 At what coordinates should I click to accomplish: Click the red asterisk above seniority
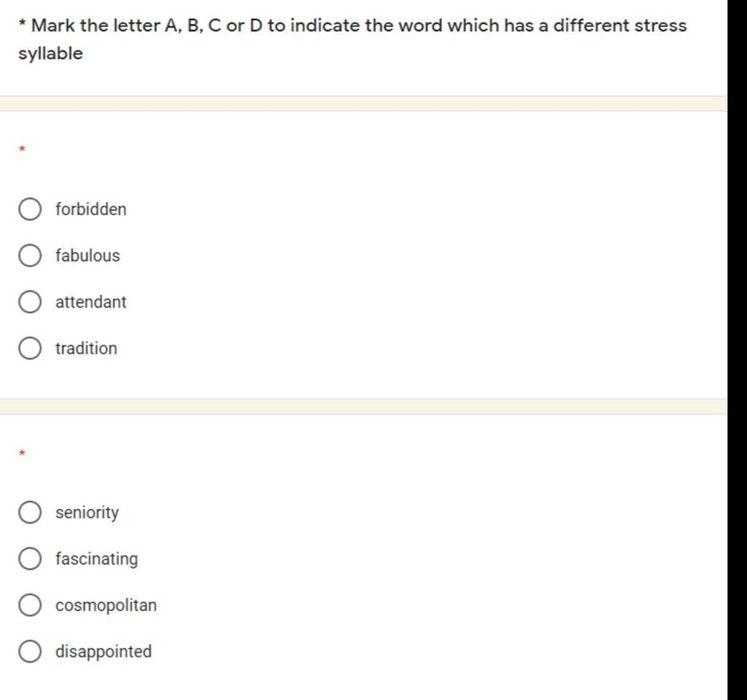tap(22, 453)
